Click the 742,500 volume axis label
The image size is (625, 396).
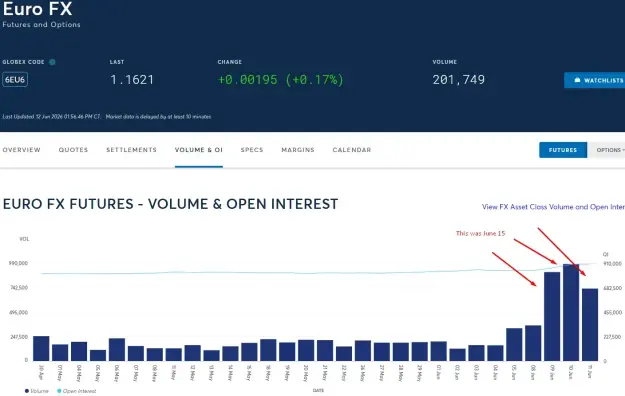19,288
